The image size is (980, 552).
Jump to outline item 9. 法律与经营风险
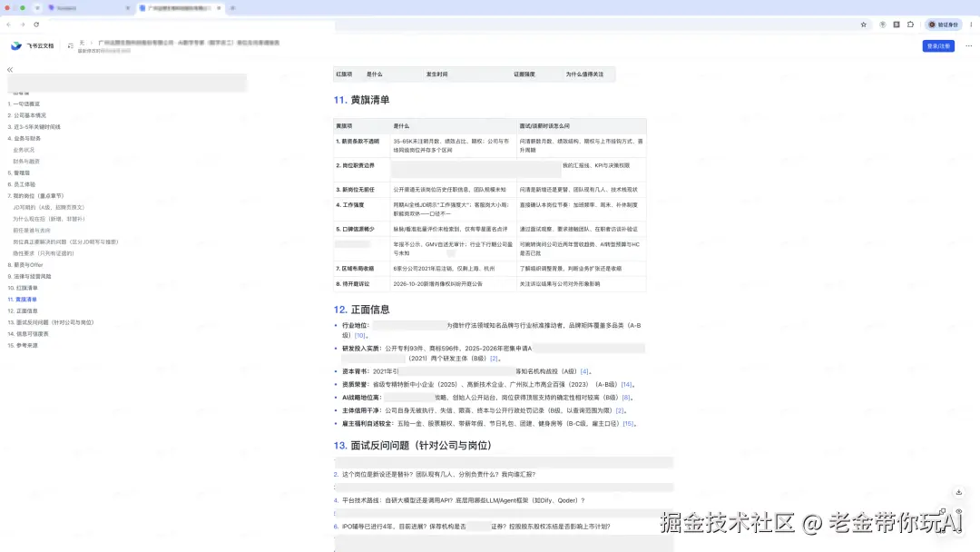tap(29, 276)
